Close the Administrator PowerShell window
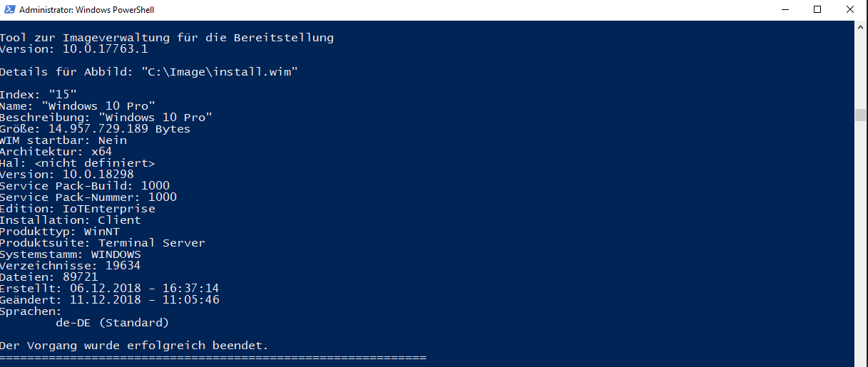 tap(851, 10)
